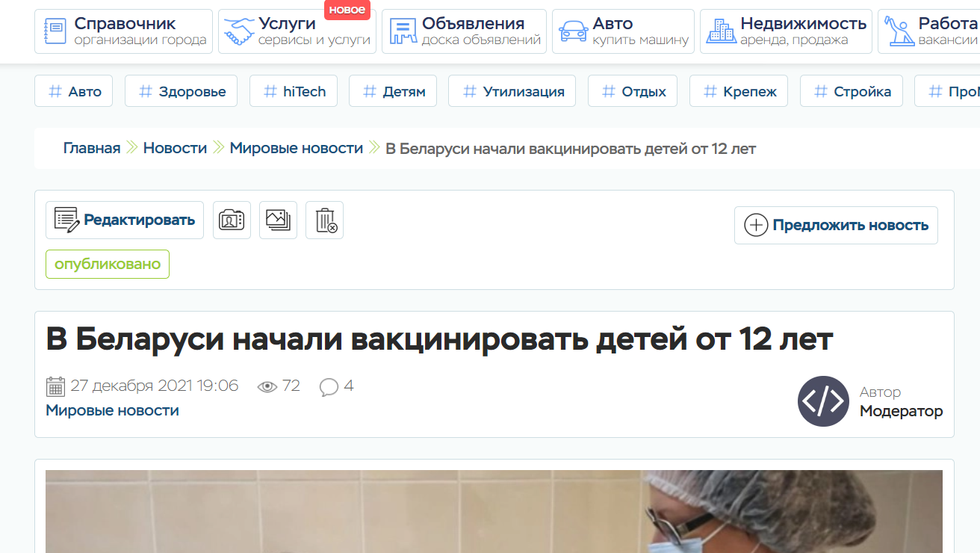Screen dimensions: 980x553
Task: Open the Услуги services section
Action: coord(297,31)
